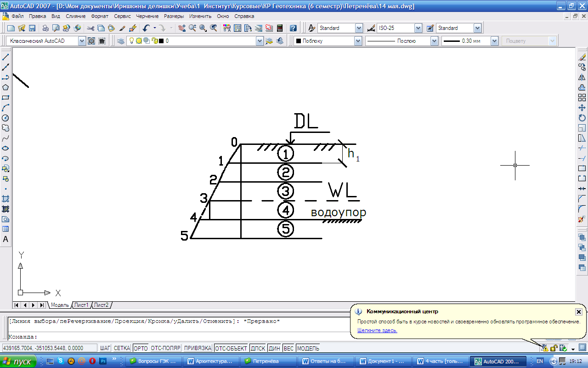The image size is (588, 368).
Task: Select the Polygon draw tool
Action: [6, 87]
